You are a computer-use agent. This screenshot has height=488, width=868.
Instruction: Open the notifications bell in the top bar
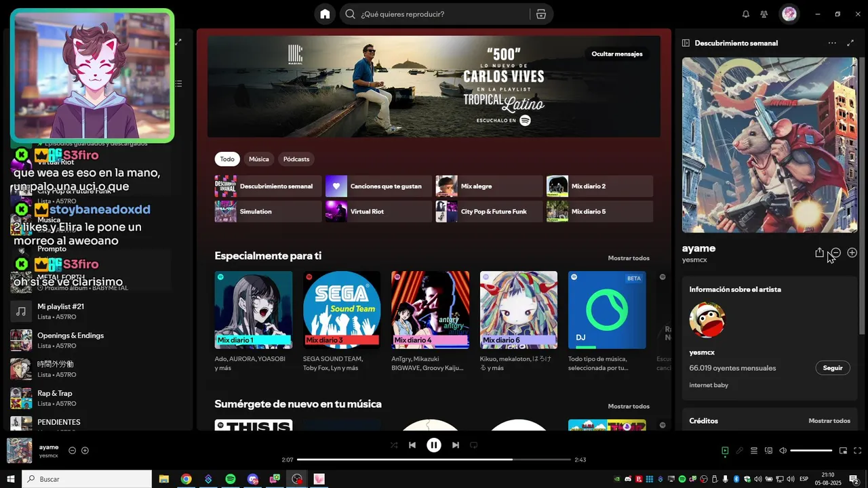point(746,14)
